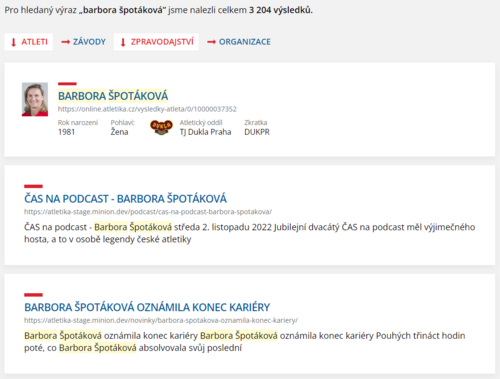Open the ZÁVODY filter tab
500x379 pixels.
tap(83, 42)
